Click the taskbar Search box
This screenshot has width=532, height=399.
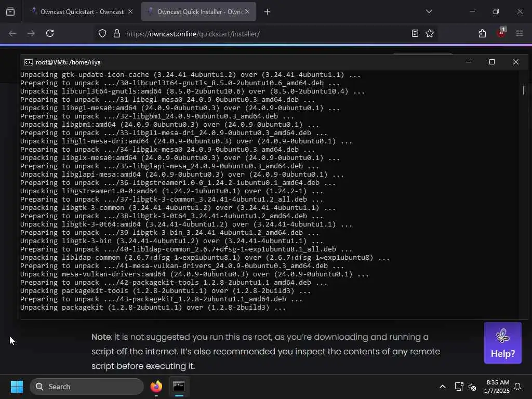click(x=87, y=387)
